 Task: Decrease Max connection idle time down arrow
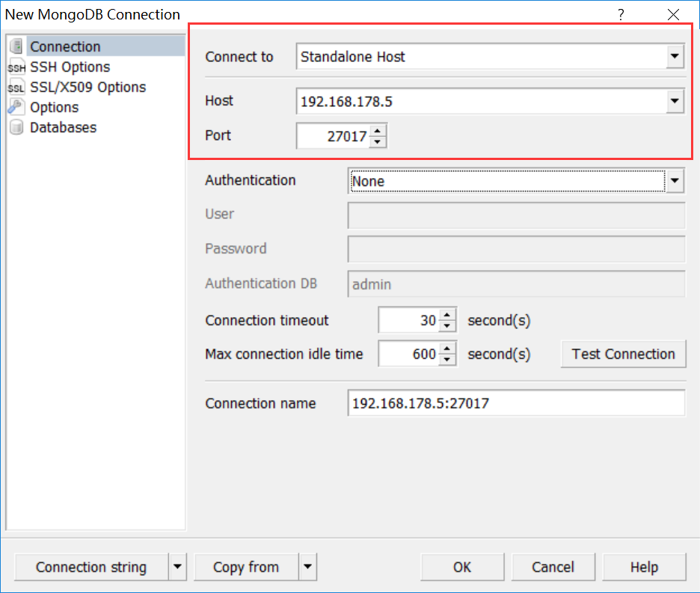[447, 360]
